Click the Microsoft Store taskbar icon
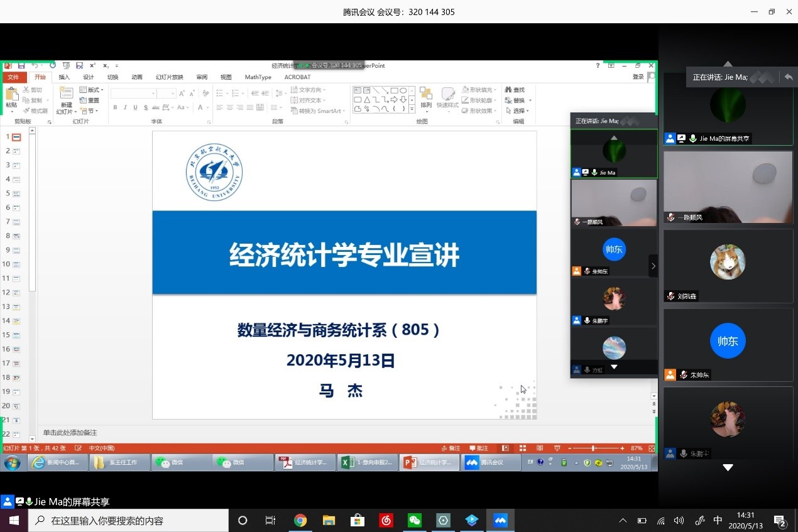Viewport: 798px width, 532px height. (358, 521)
